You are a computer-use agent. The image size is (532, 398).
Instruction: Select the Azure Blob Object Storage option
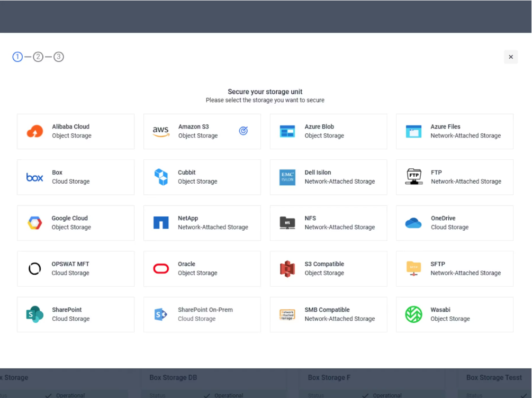pyautogui.click(x=328, y=131)
